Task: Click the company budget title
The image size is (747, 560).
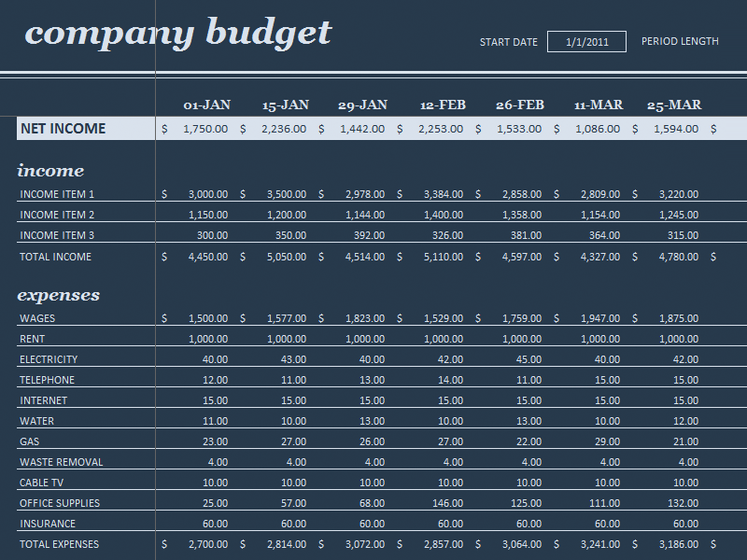Action: [x=178, y=34]
